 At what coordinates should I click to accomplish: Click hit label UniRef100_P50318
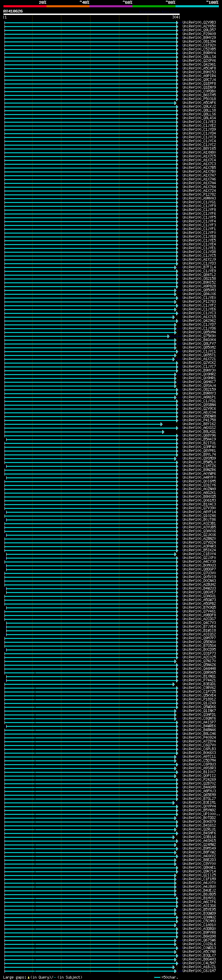click(x=199, y=99)
